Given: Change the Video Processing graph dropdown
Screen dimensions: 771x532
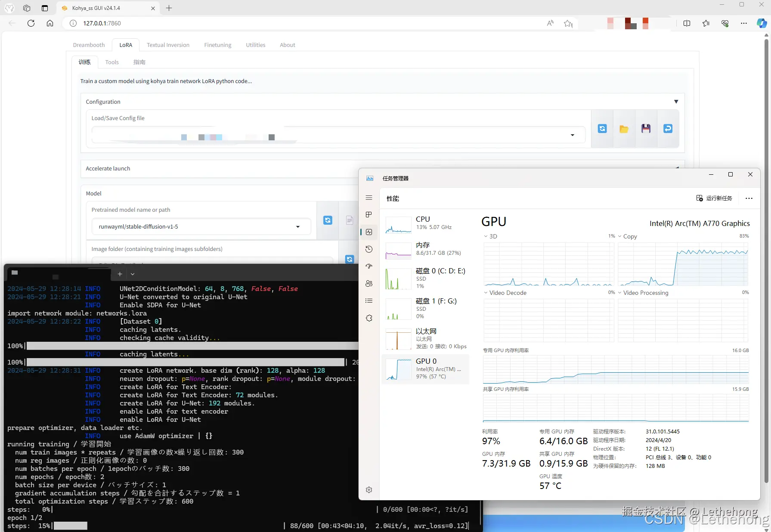Looking at the screenshot, I should pos(643,293).
